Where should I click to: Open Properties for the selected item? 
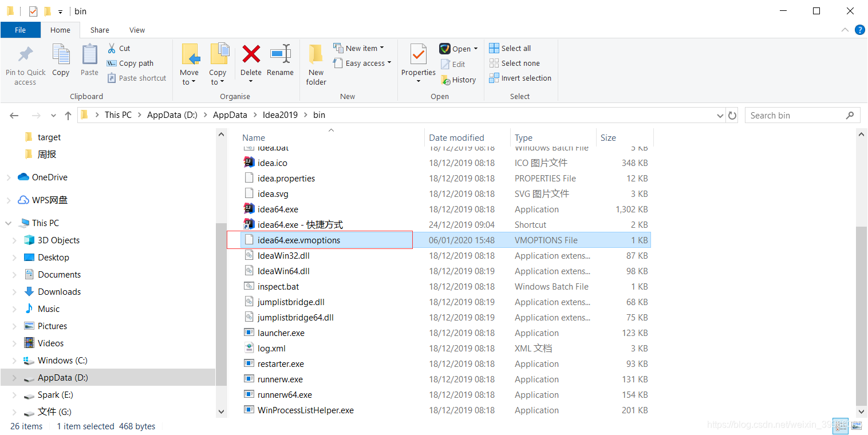(x=417, y=63)
